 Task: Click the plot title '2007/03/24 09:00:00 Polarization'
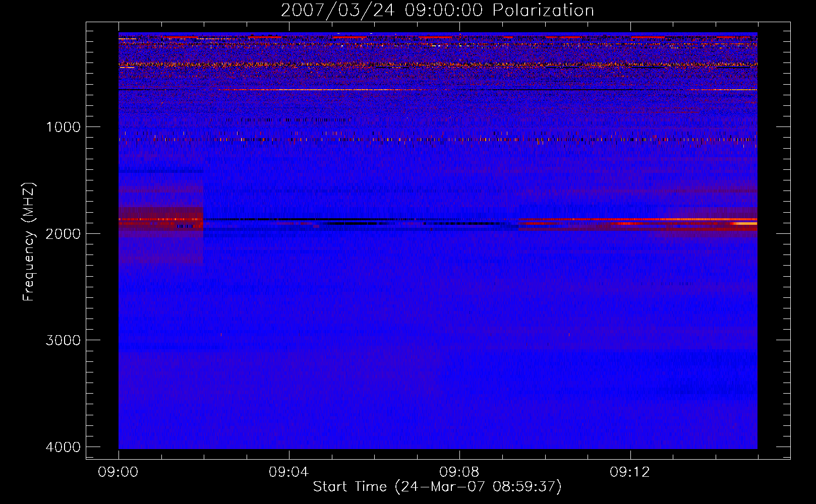437,11
